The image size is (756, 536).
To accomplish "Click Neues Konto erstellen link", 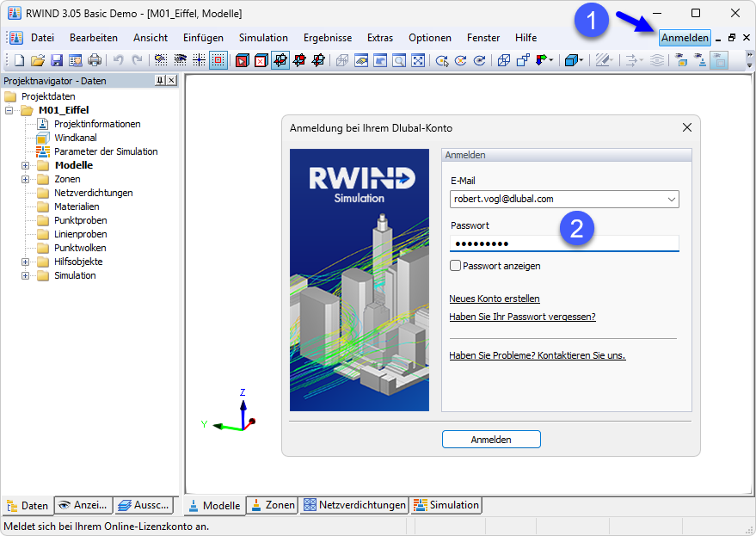I will pos(495,299).
